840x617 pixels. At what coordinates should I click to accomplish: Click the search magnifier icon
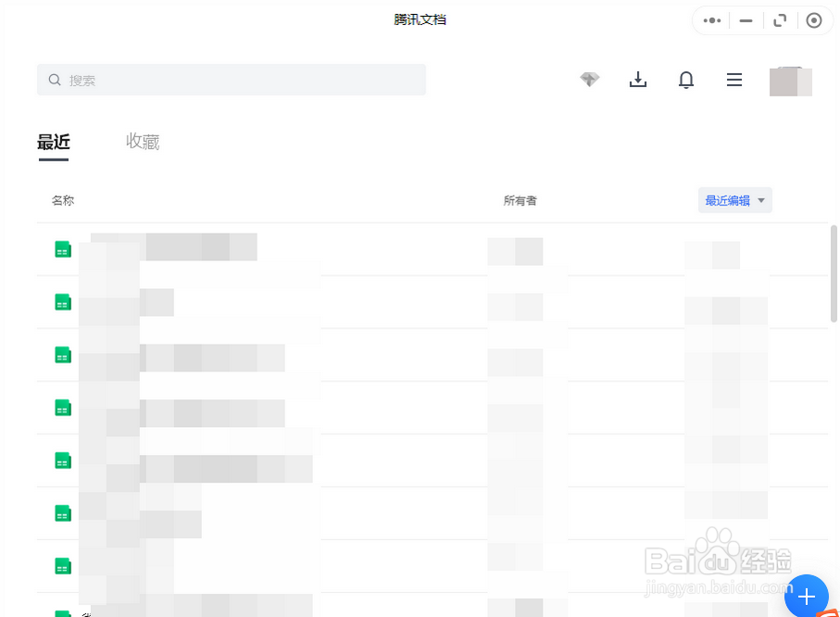55,80
